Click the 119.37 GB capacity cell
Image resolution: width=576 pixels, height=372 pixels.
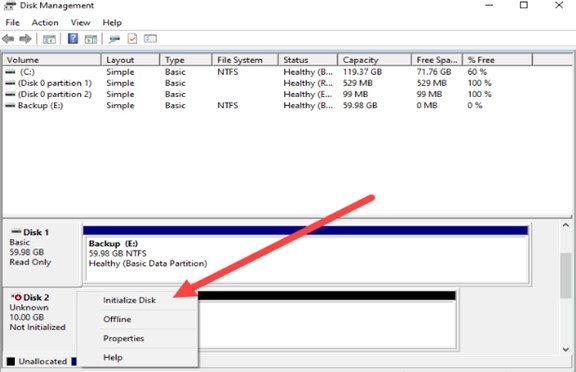pos(362,72)
